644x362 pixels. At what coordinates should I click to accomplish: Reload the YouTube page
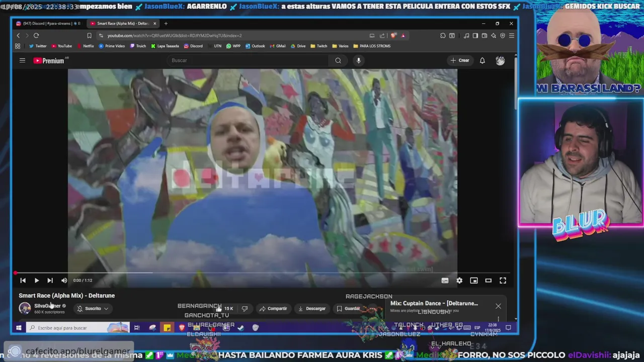36,36
